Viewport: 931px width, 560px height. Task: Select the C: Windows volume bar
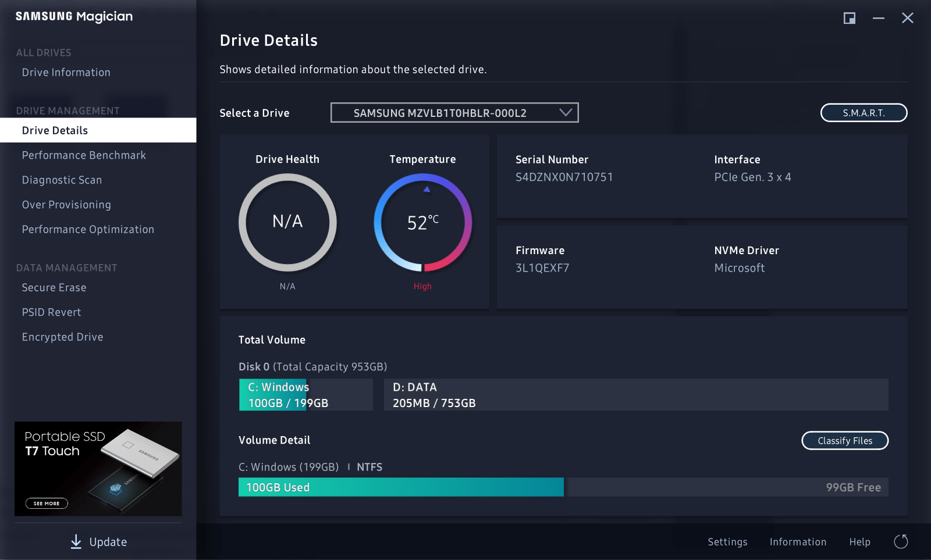coord(306,395)
